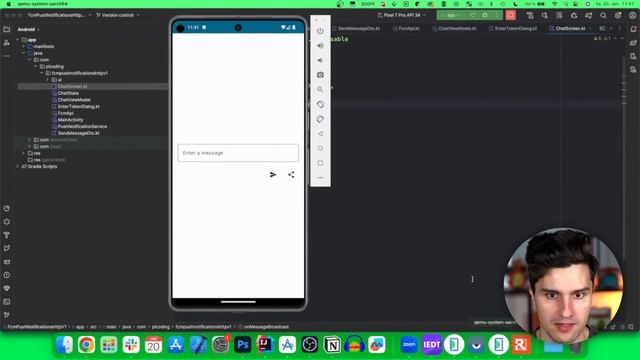Viewport: 640px width, 360px height.
Task: Open the 'app' run configuration dropdown
Action: click(x=451, y=15)
